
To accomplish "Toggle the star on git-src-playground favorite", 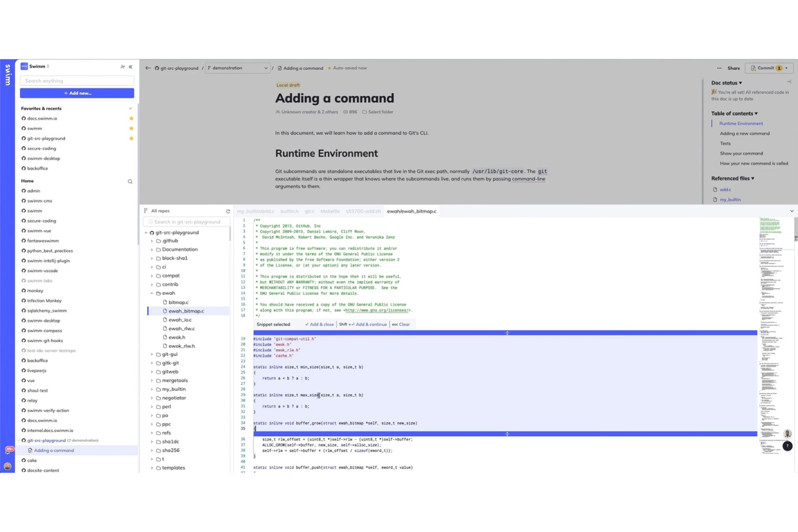I will coord(131,139).
